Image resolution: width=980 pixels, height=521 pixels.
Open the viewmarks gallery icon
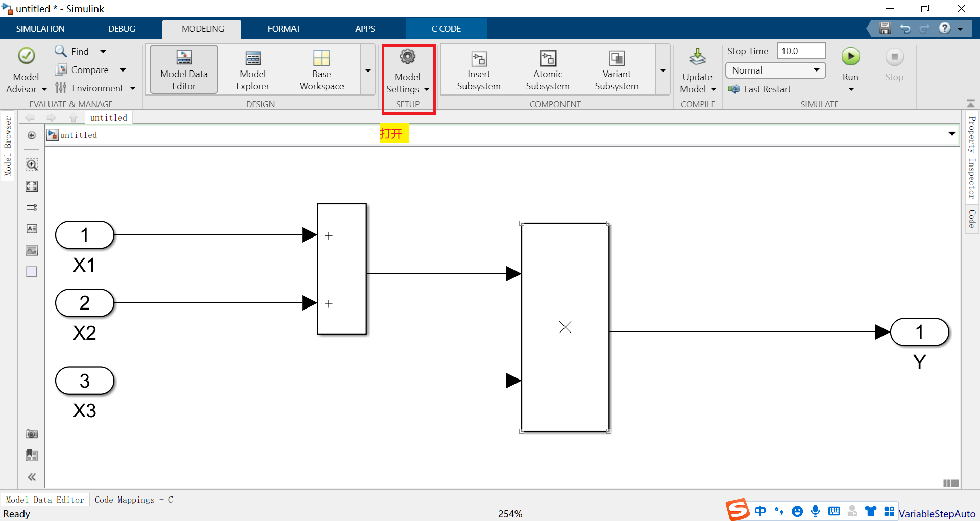(x=32, y=455)
